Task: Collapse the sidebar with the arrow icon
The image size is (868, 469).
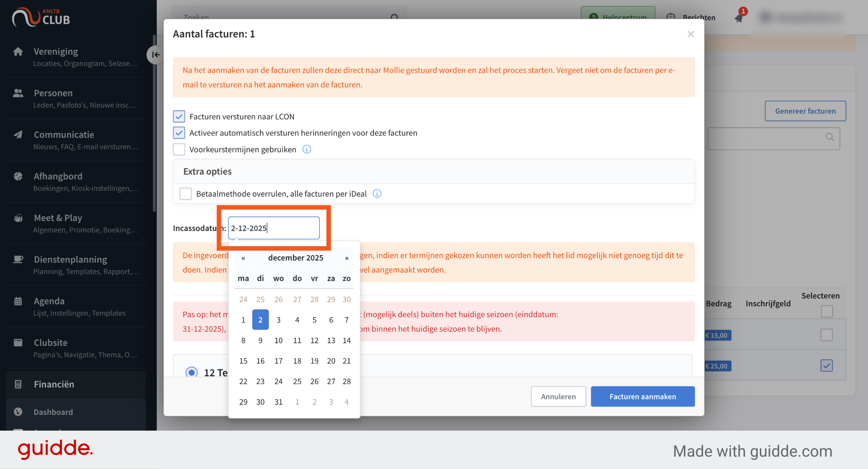Action: (x=155, y=55)
